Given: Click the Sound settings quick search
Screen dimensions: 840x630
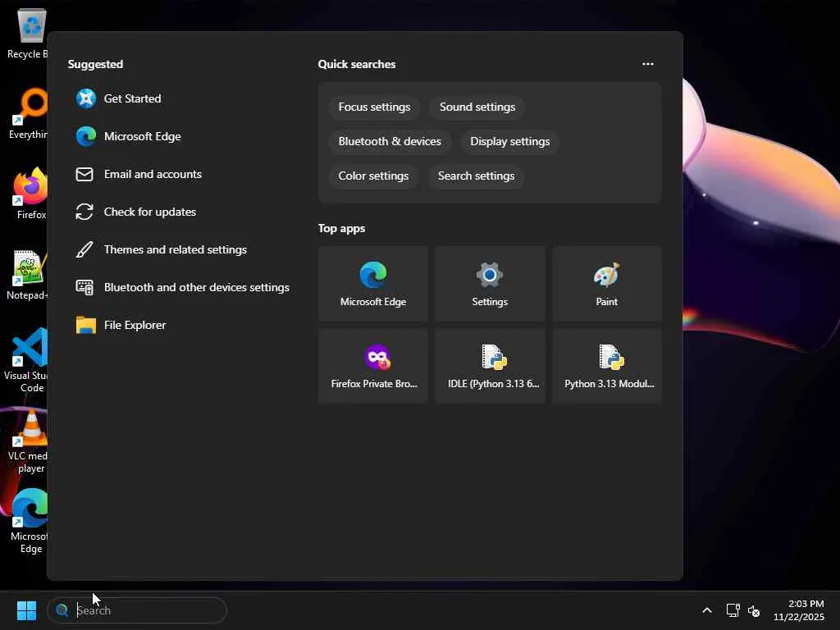Looking at the screenshot, I should point(477,107).
